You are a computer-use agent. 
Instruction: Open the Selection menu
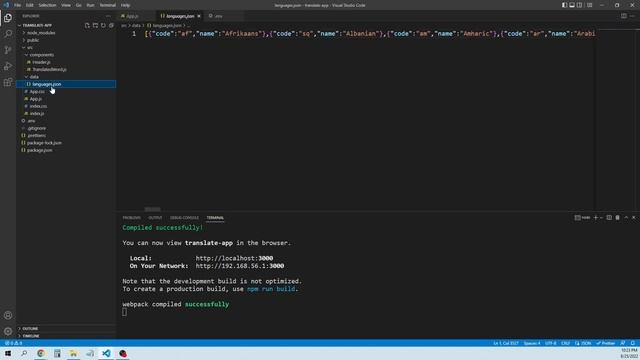(47, 5)
